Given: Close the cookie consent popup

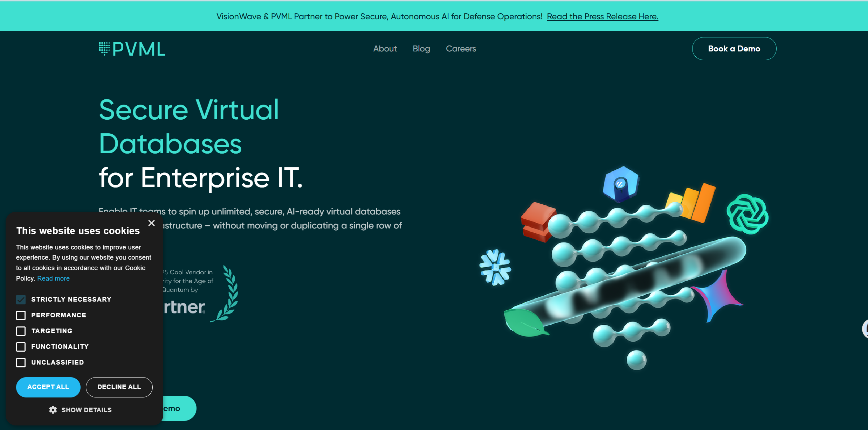Looking at the screenshot, I should coord(152,223).
